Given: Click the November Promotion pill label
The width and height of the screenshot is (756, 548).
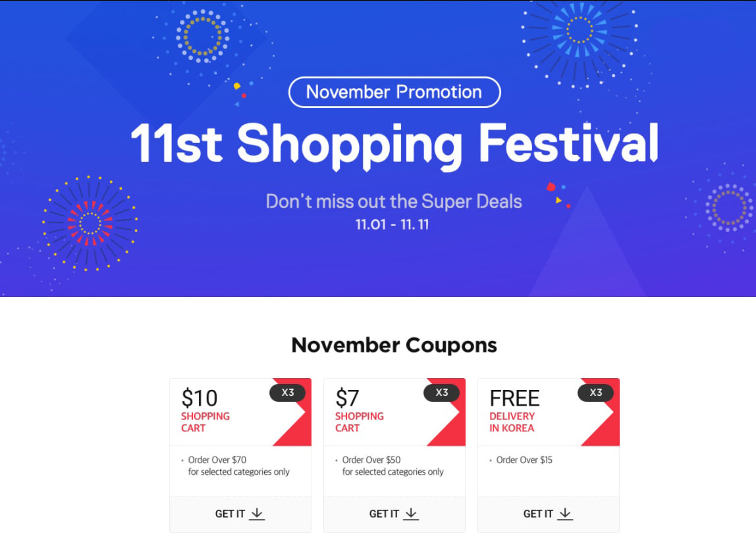Looking at the screenshot, I should 394,92.
